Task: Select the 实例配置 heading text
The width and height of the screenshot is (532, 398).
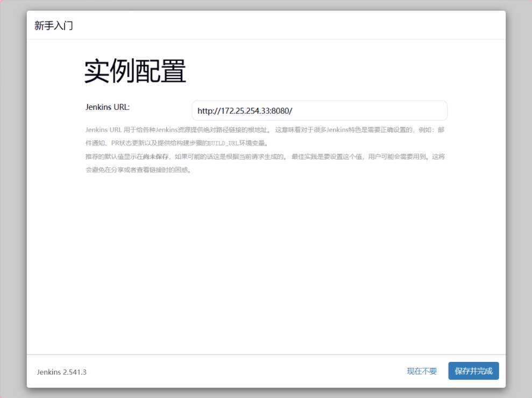Action: pos(135,71)
